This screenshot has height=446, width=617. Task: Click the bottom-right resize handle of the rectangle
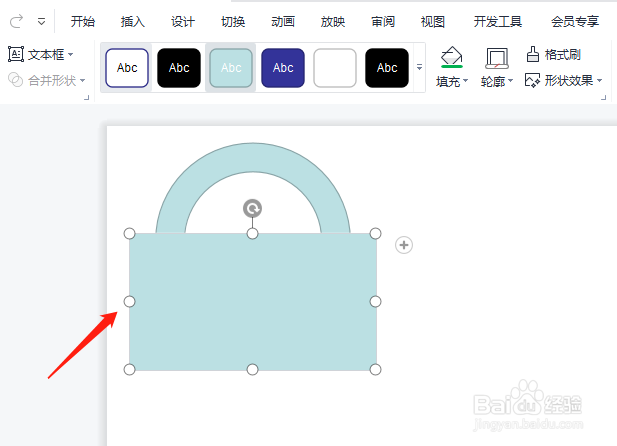click(375, 370)
